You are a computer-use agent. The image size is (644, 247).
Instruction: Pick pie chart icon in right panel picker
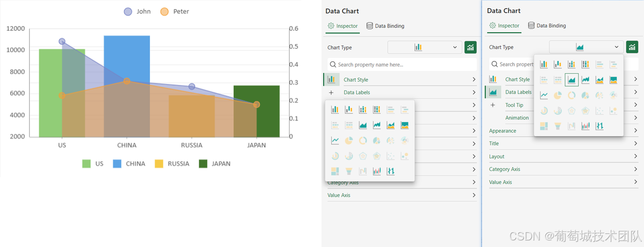558,95
